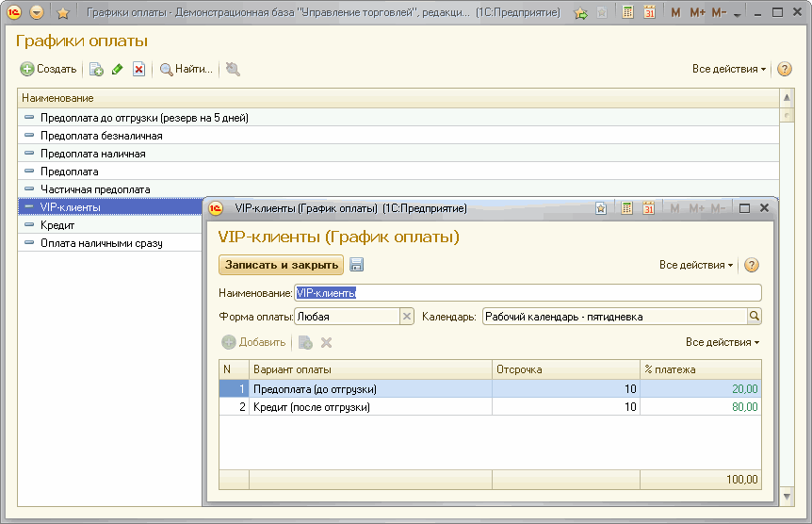Click the copy item icon in main toolbar
This screenshot has height=524, width=812.
click(96, 69)
